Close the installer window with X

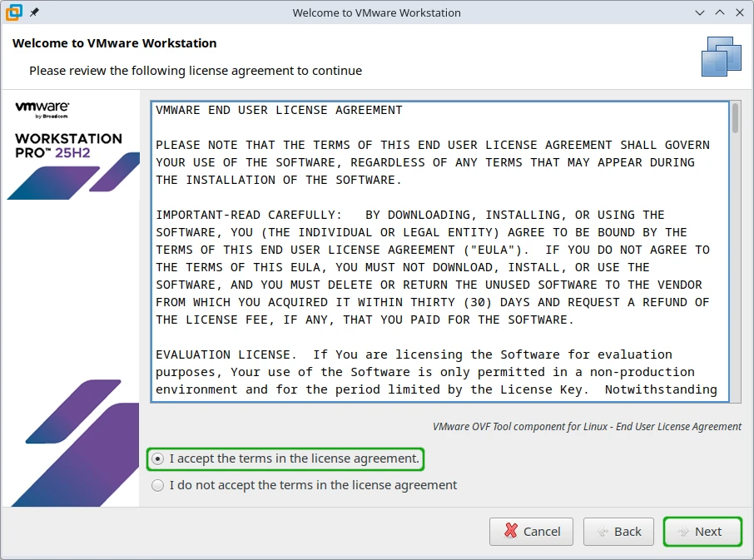[x=737, y=12]
